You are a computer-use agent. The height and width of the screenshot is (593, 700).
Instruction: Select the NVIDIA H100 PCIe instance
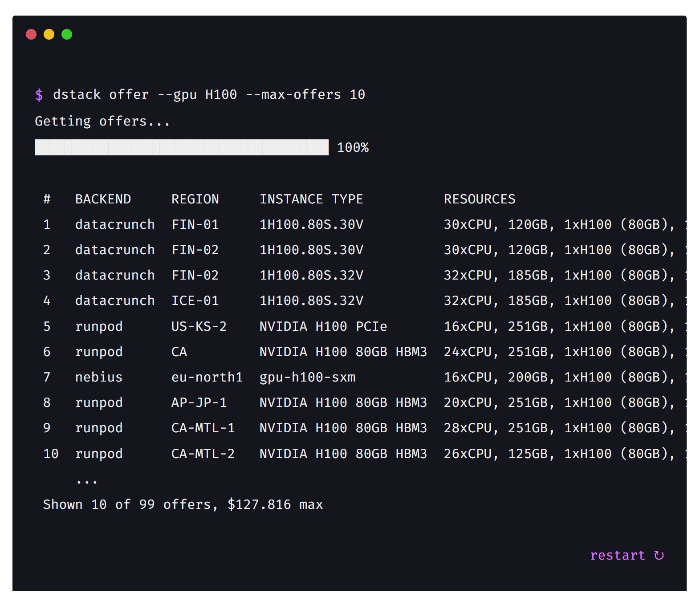pyautogui.click(x=323, y=326)
